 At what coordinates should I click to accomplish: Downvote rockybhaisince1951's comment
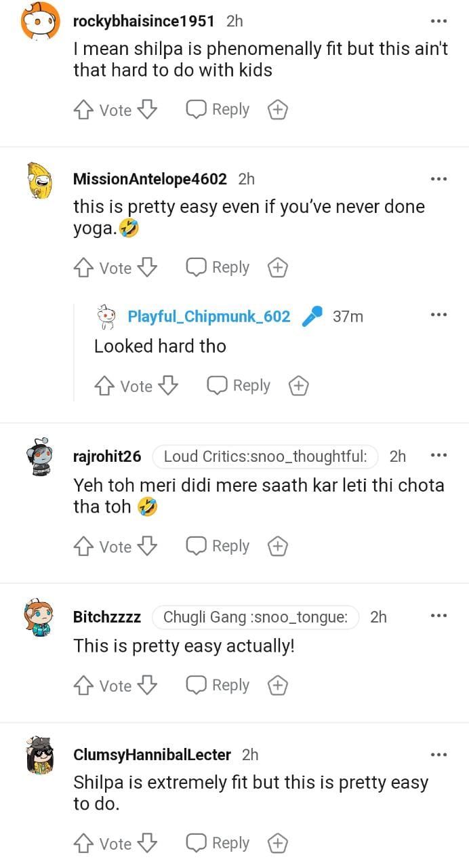[x=147, y=110]
